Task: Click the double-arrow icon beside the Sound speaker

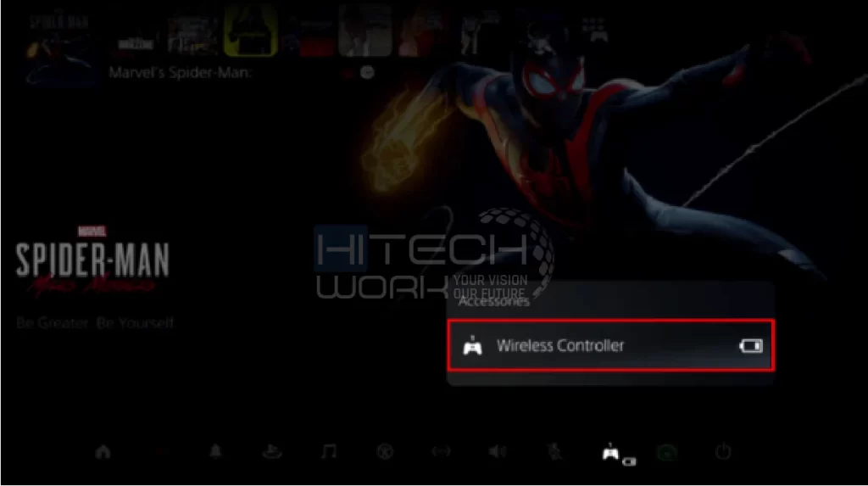Action: tap(441, 452)
